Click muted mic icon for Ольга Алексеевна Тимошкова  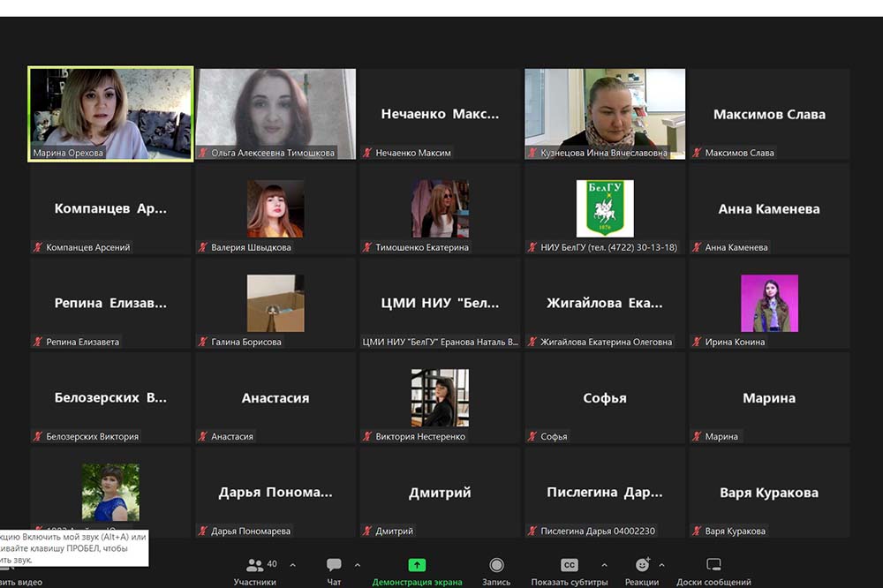tap(203, 153)
